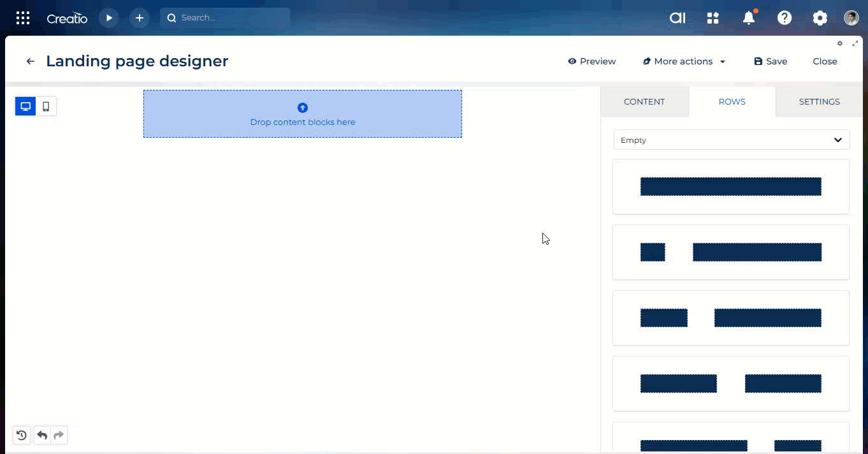This screenshot has height=454, width=868.
Task: Click the Preview button
Action: click(x=592, y=61)
